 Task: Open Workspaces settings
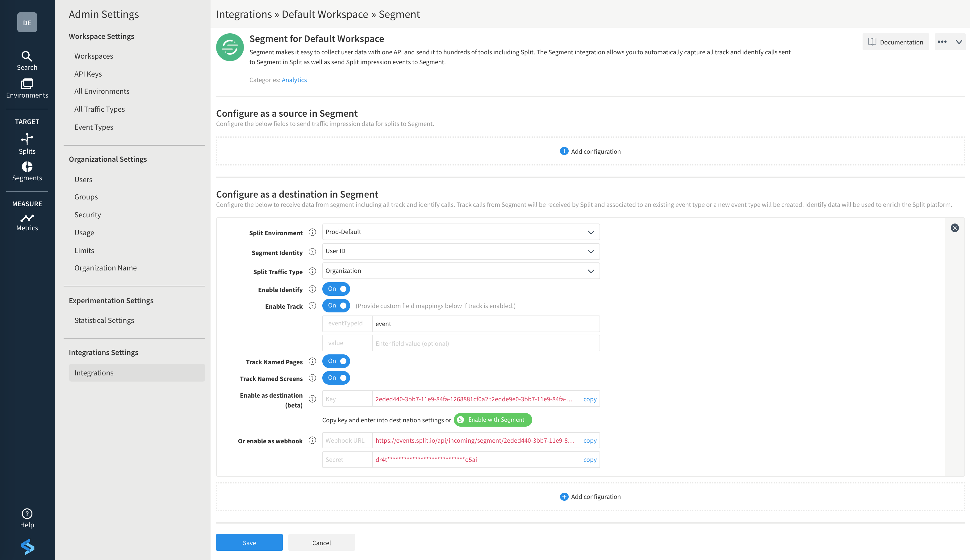[x=94, y=56]
